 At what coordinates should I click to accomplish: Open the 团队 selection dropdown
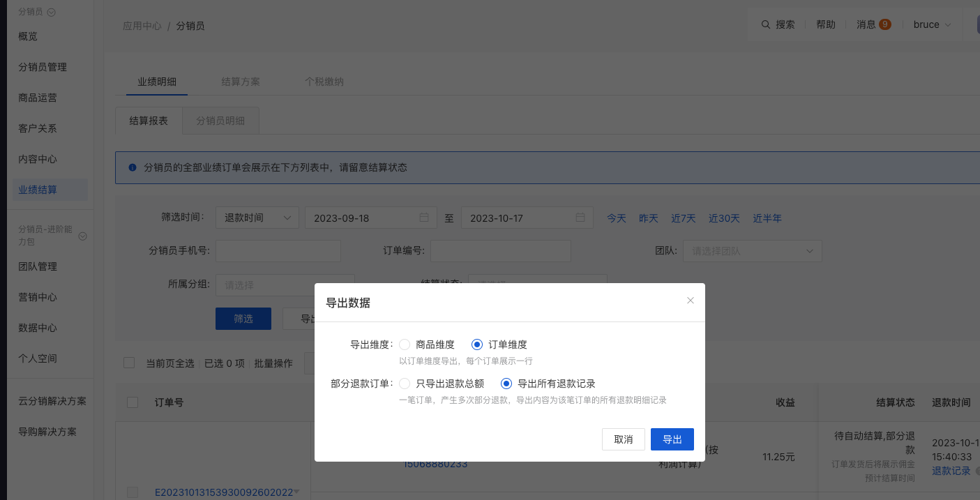[753, 251]
